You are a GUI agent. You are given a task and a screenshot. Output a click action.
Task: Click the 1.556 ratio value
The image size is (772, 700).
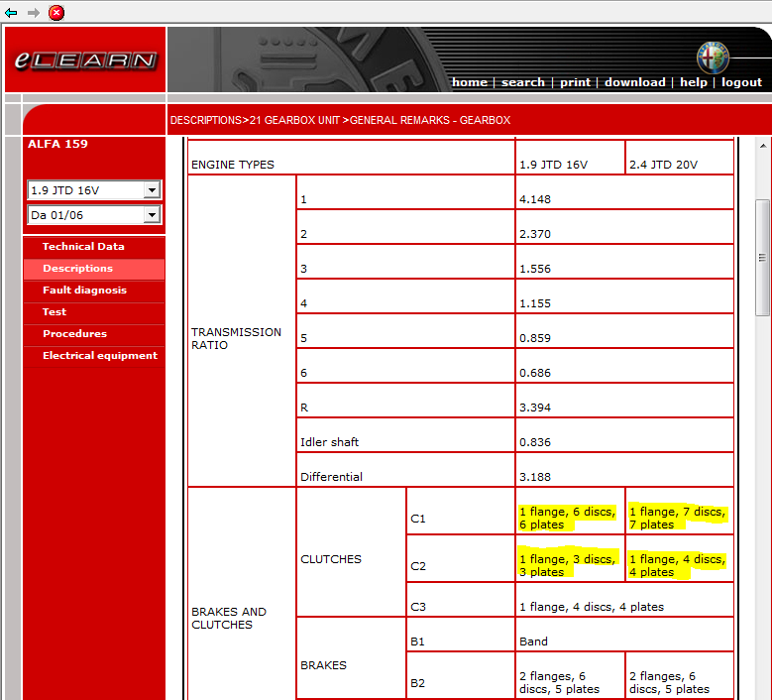pos(535,269)
